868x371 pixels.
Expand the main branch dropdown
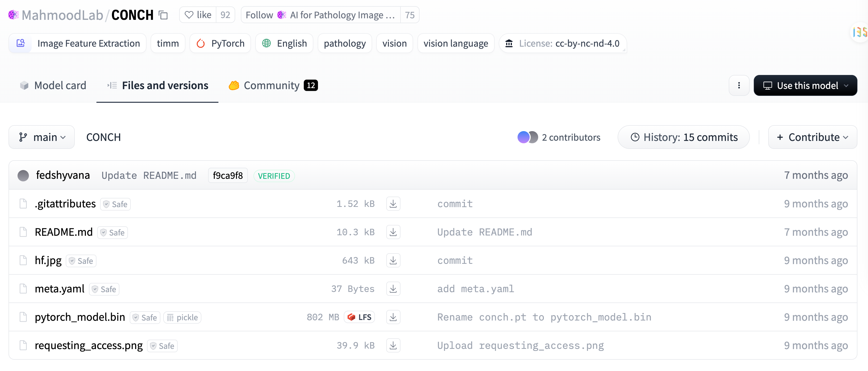[x=42, y=137]
